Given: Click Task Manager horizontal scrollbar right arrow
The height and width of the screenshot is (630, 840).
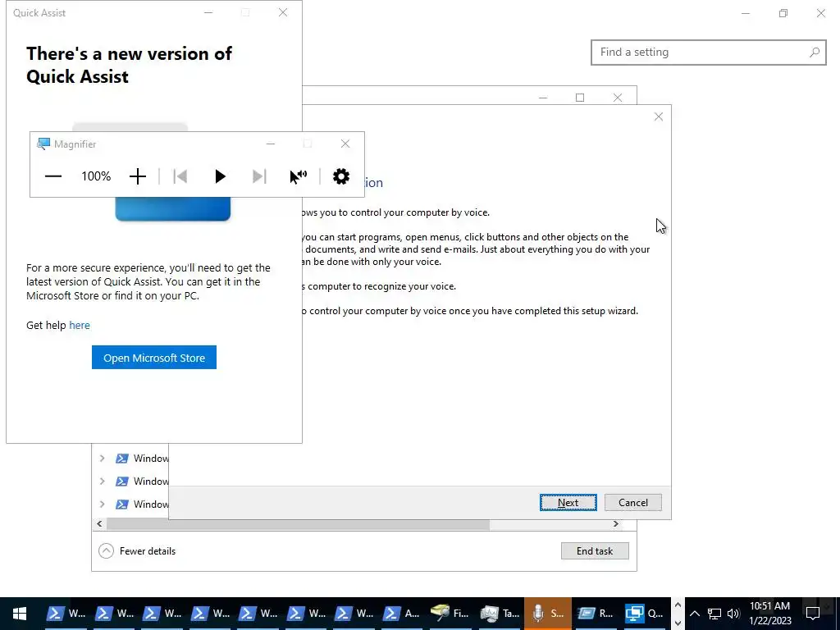Looking at the screenshot, I should (x=615, y=523).
